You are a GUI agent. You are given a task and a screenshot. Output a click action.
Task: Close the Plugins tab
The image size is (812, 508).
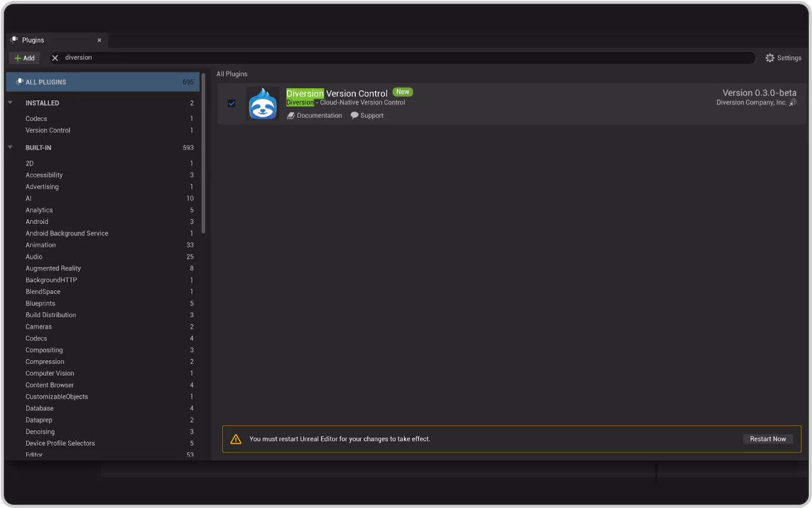click(x=99, y=40)
